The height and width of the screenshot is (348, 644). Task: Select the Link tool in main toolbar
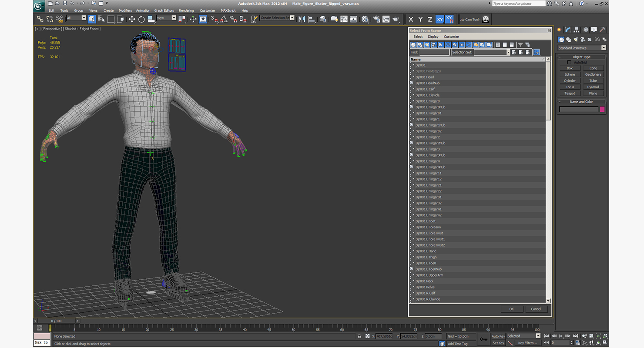(40, 19)
